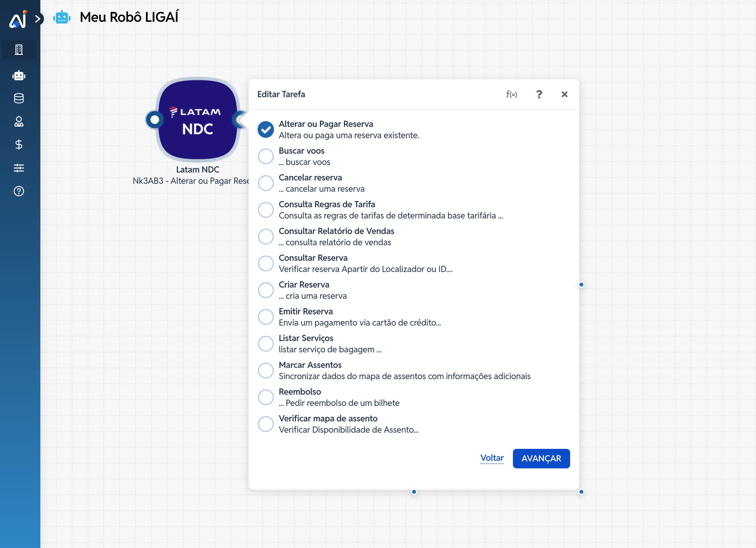
Task: Open the robots section in sidebar
Action: (x=19, y=76)
